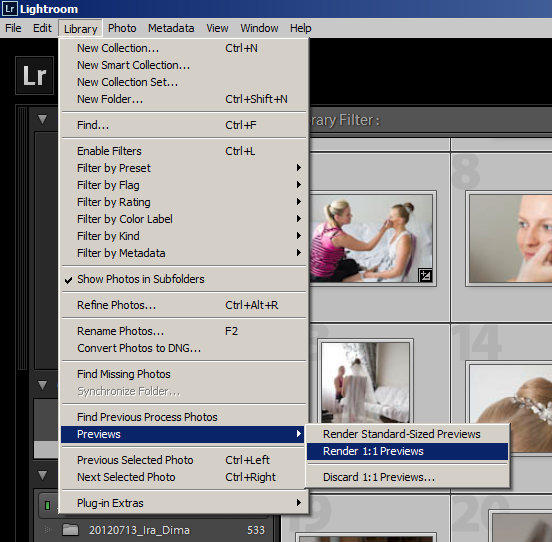Select the bride in veil thumbnail
Viewport: 552px width, 542px height.
(365, 382)
